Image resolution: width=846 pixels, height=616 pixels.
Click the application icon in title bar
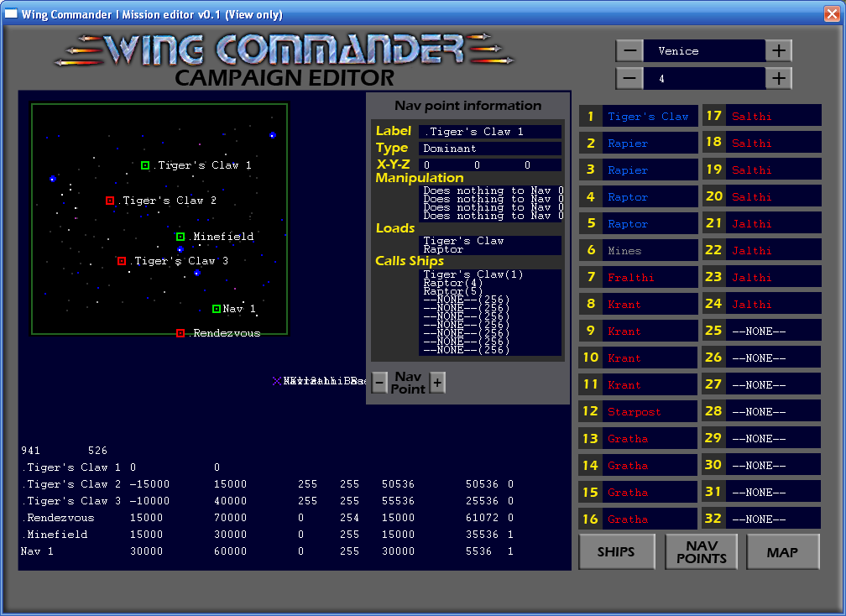coord(12,14)
